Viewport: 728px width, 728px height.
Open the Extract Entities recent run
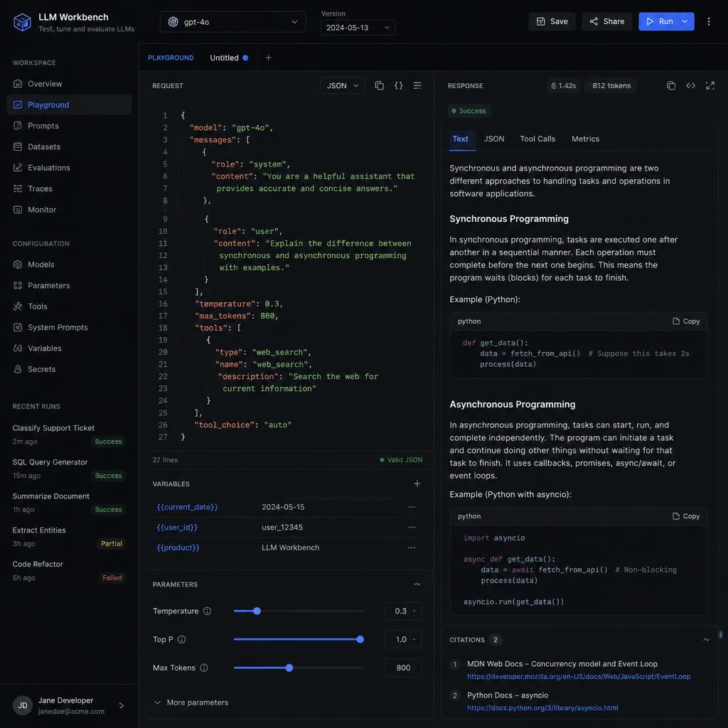pos(69,536)
